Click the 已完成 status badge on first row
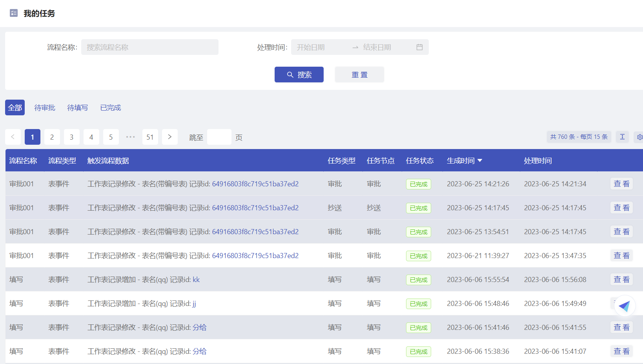 pyautogui.click(x=418, y=184)
